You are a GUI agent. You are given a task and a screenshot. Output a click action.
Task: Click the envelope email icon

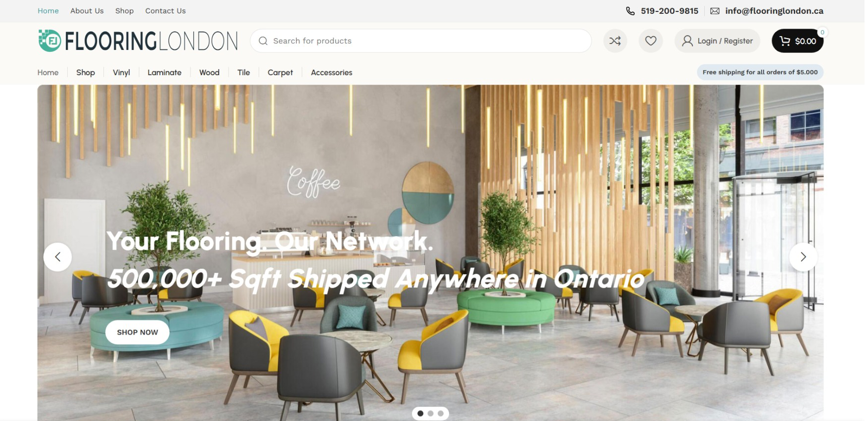click(715, 11)
